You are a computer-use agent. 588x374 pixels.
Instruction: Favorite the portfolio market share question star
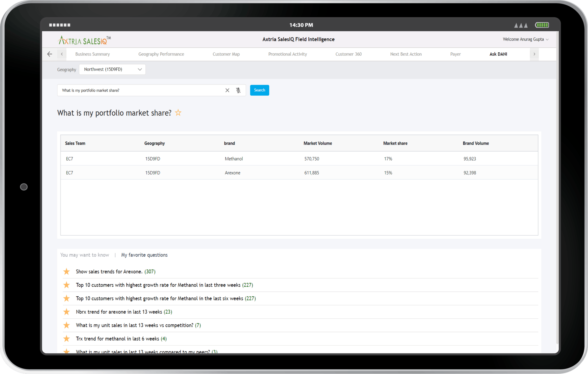pyautogui.click(x=178, y=113)
